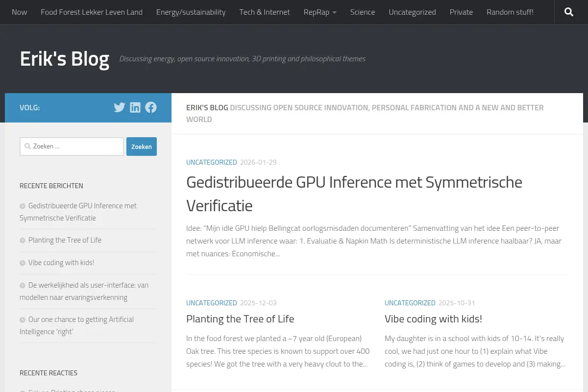Click Uncategorized category dated 2025-12-03
588x392 pixels.
click(212, 303)
